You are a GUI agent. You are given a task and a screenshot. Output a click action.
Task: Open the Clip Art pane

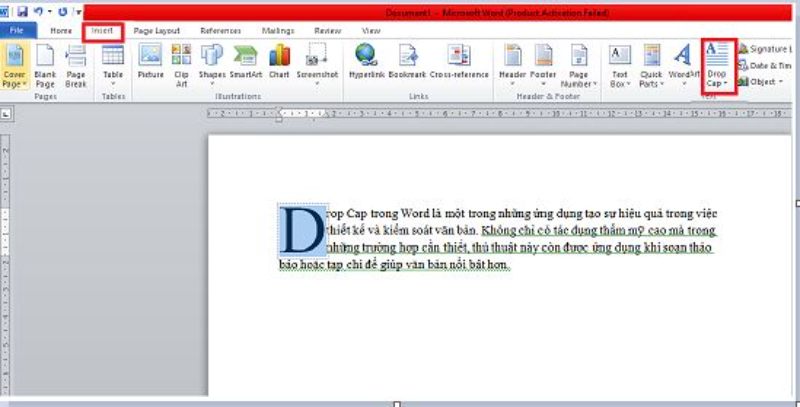181,66
